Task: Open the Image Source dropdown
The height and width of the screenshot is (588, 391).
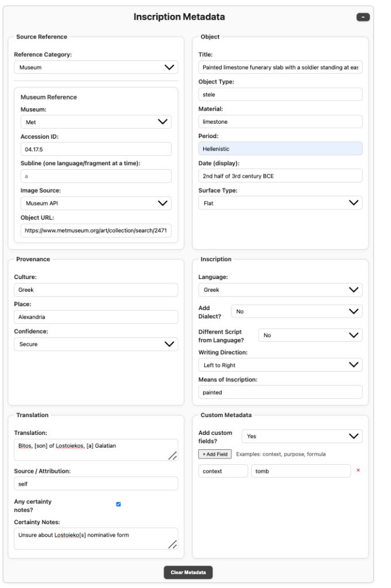Action: [96, 203]
